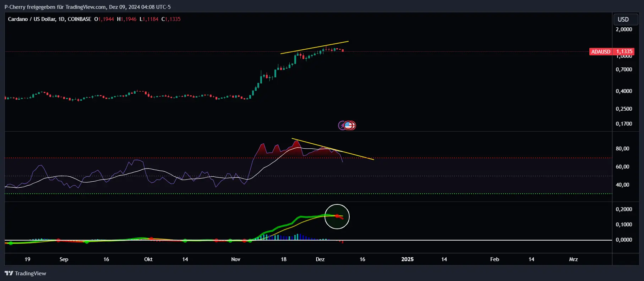Click the MACD 0,1000 axis label

pos(624,225)
